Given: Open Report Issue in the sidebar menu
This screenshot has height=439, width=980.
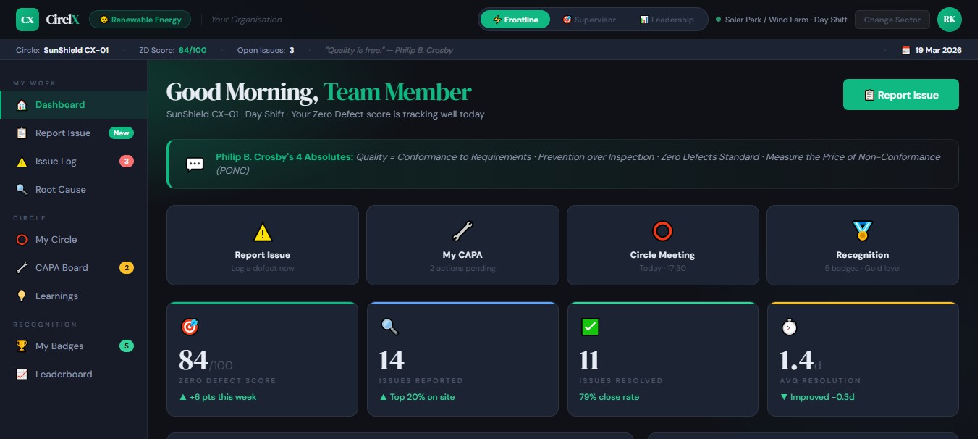Looking at the screenshot, I should pos(74,133).
